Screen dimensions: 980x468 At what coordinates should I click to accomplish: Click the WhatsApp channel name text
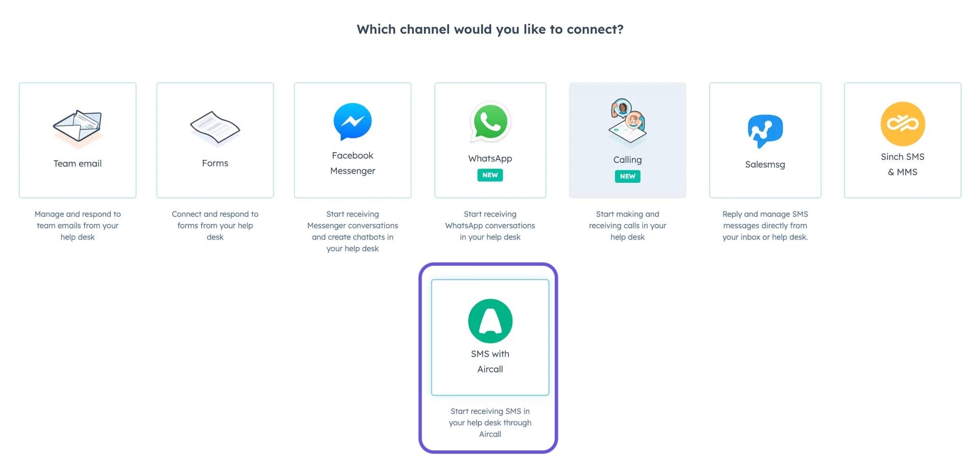[x=490, y=158]
